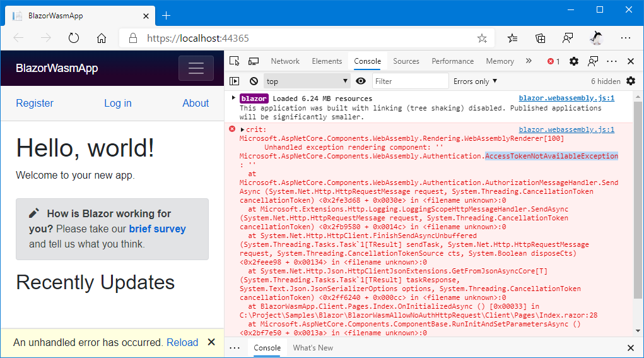Select the Console tab in DevTools
Viewport: 644px width, 358px height.
tap(368, 61)
